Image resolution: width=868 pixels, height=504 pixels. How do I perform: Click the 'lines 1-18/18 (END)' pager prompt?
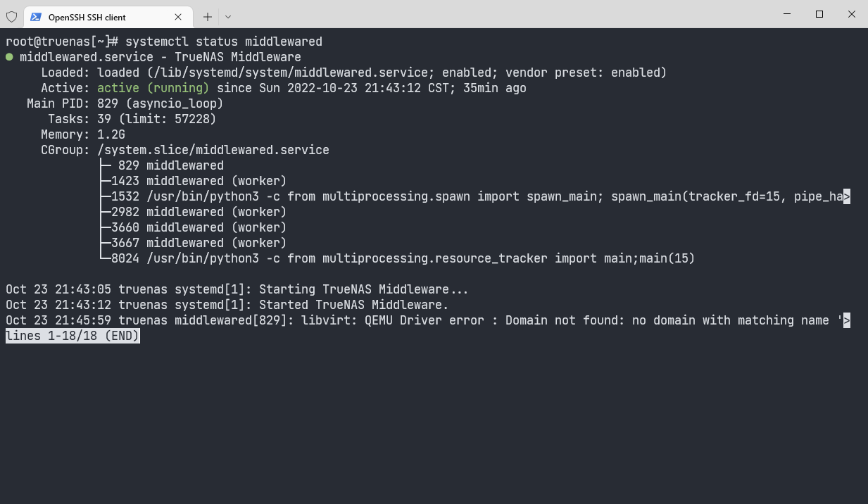point(73,336)
